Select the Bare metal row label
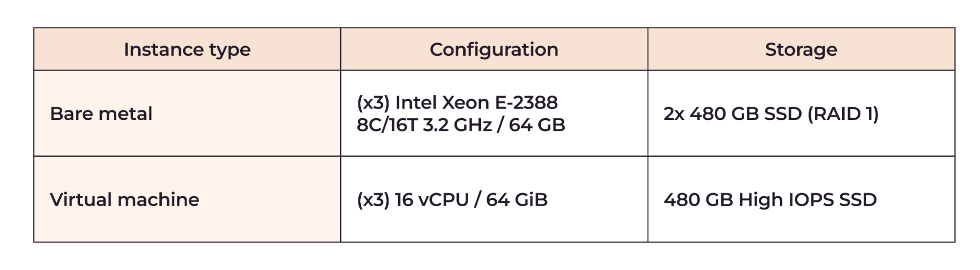980x270 pixels. 101,114
